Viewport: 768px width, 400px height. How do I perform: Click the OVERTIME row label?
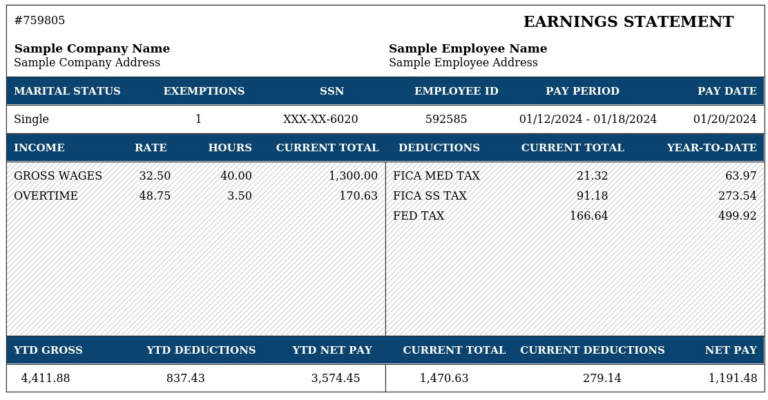tap(46, 196)
